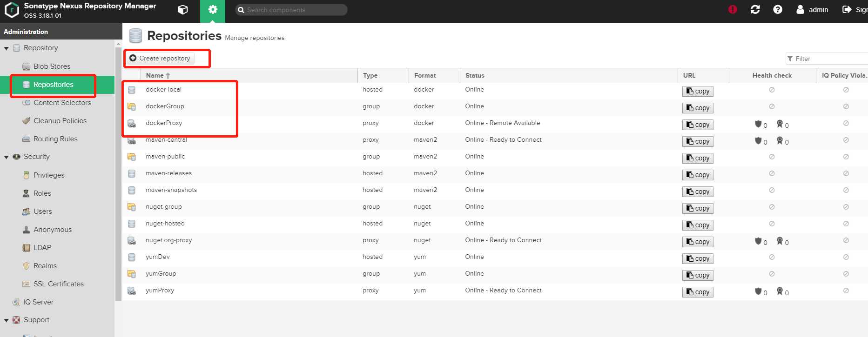Click the dockerGroup folder group icon

(132, 106)
